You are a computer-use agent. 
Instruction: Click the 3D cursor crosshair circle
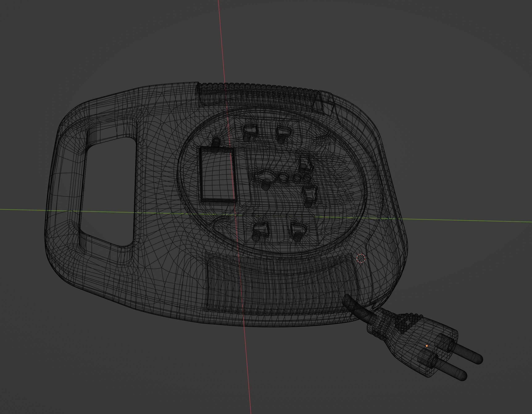361,258
